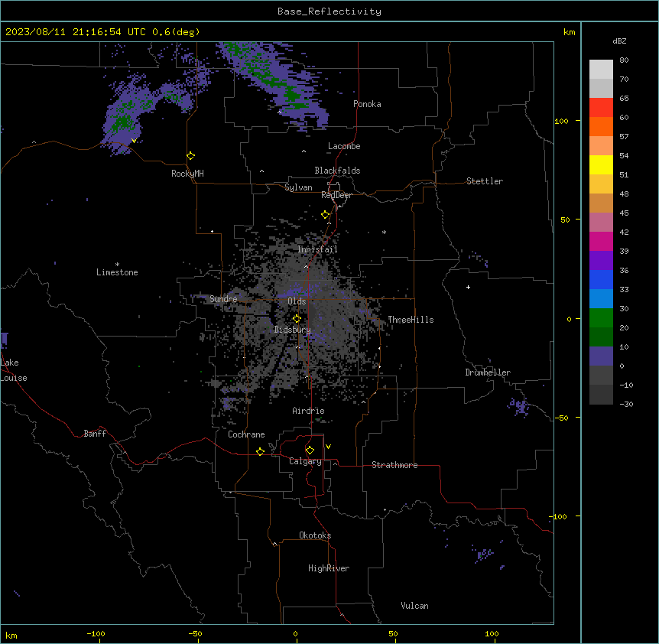Viewport: 659px width, 644px height.
Task: Select the 10 dBZ violet legend swatch
Action: click(601, 356)
